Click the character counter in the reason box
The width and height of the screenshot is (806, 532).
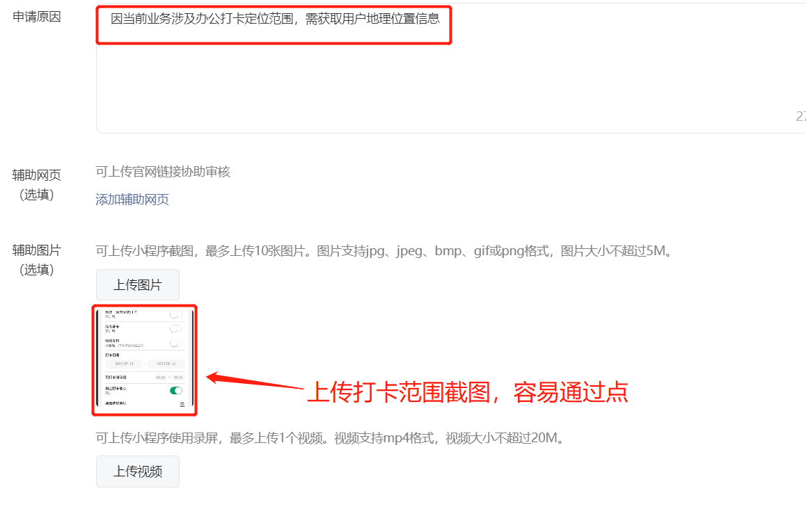pos(801,117)
